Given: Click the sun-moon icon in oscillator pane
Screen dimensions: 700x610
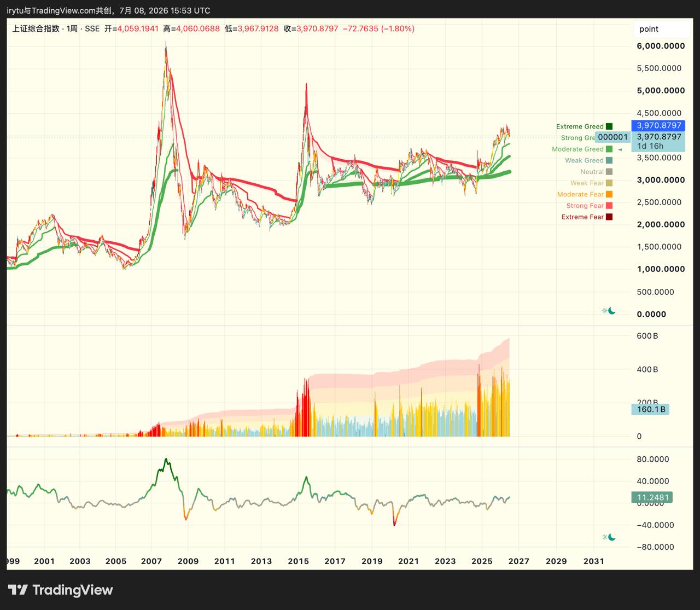Looking at the screenshot, I should tap(609, 537).
